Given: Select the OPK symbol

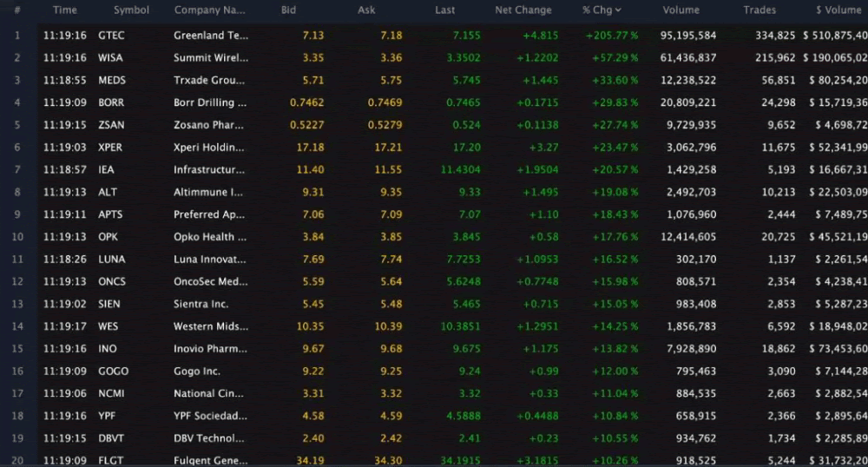Looking at the screenshot, I should click(108, 237).
